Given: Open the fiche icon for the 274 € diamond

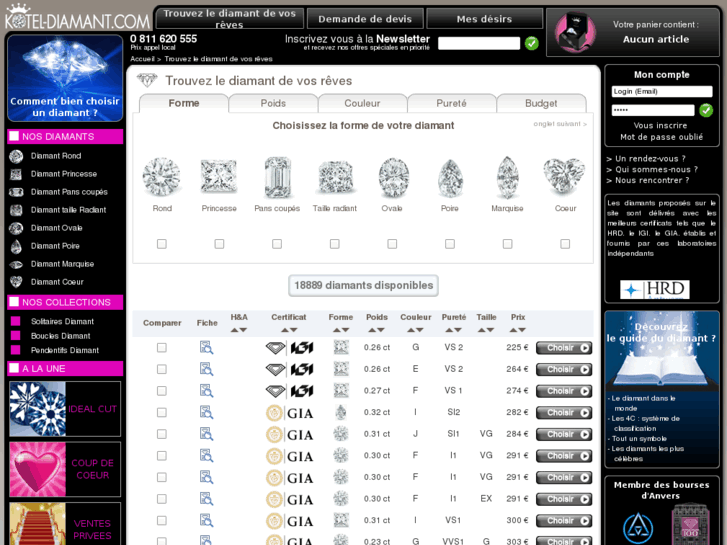Looking at the screenshot, I should [206, 391].
